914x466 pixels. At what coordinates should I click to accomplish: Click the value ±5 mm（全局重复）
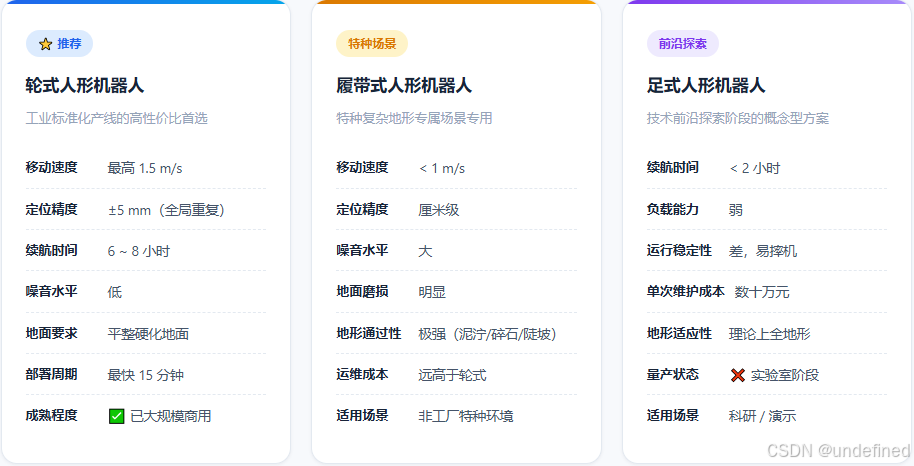click(x=166, y=210)
